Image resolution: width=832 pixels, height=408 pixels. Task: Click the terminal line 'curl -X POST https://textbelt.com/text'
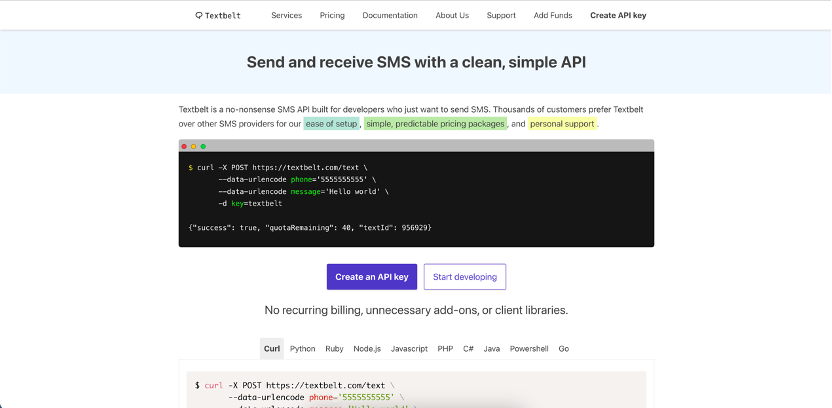[278, 168]
